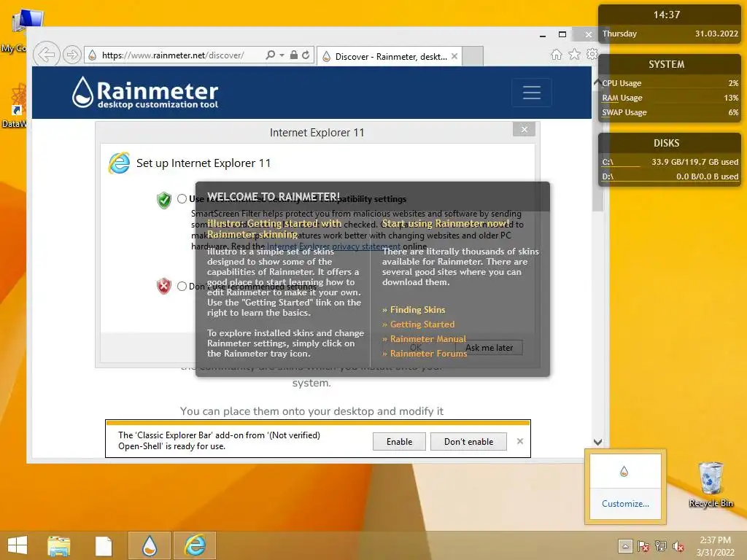Open the browser Tools gear icon

tap(592, 54)
